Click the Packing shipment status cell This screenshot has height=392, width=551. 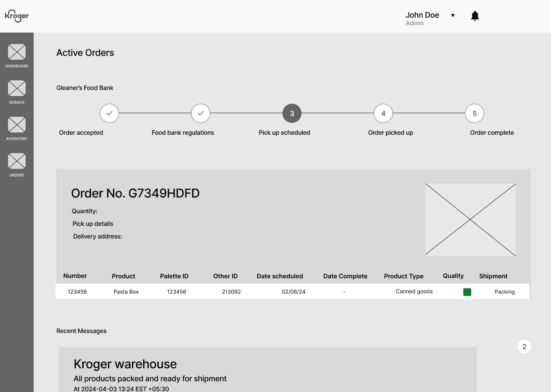(x=505, y=292)
